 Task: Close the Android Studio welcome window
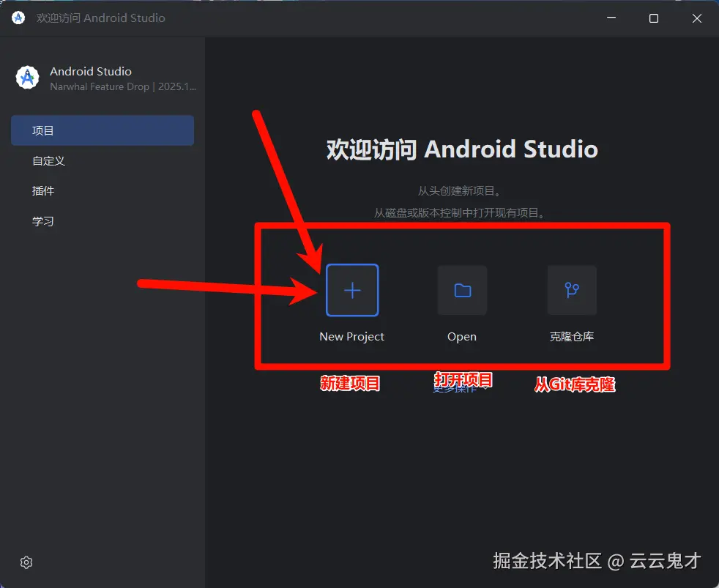pos(697,18)
